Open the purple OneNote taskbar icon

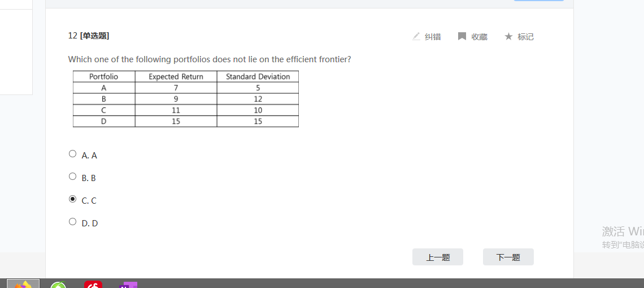[128, 285]
